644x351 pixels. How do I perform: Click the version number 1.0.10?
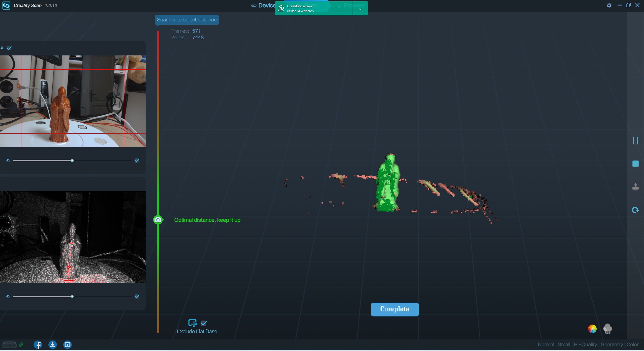click(51, 6)
